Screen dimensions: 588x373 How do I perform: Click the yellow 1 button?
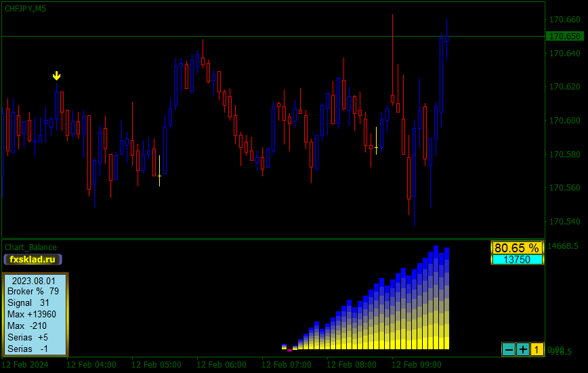(537, 350)
